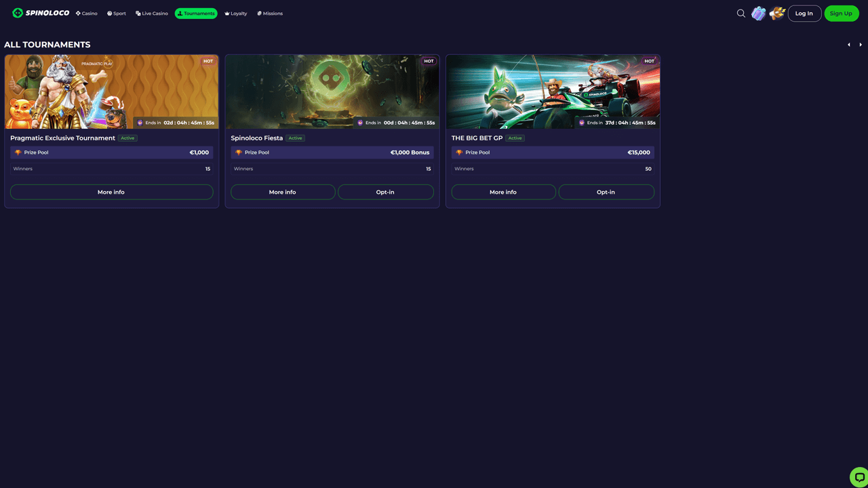The width and height of the screenshot is (868, 488).
Task: Select the Tournaments tab
Action: point(196,14)
